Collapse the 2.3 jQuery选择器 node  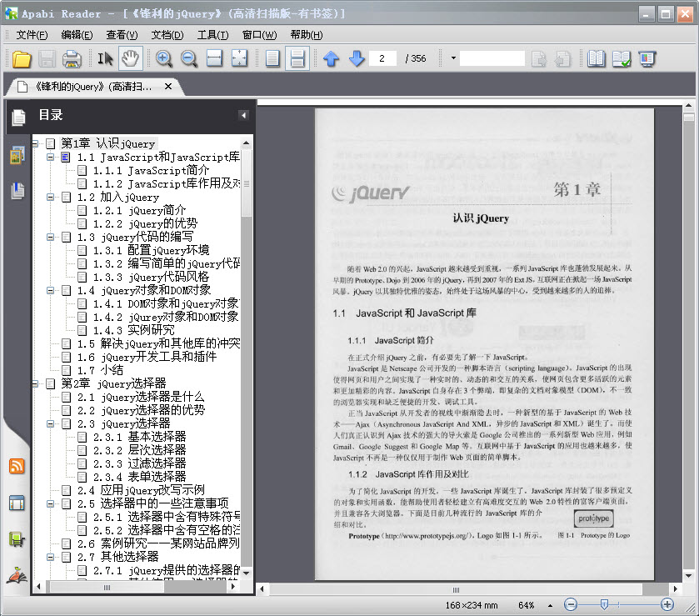51,423
